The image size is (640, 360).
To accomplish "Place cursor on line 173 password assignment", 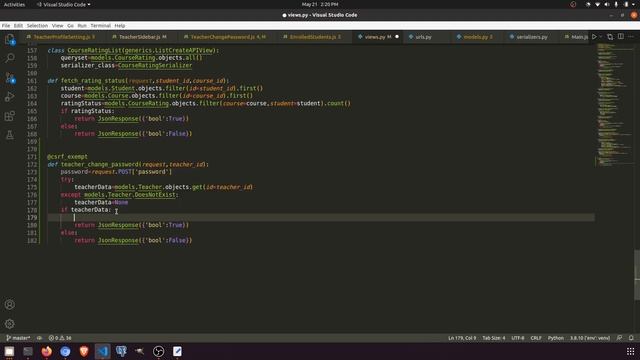I will coord(116,172).
